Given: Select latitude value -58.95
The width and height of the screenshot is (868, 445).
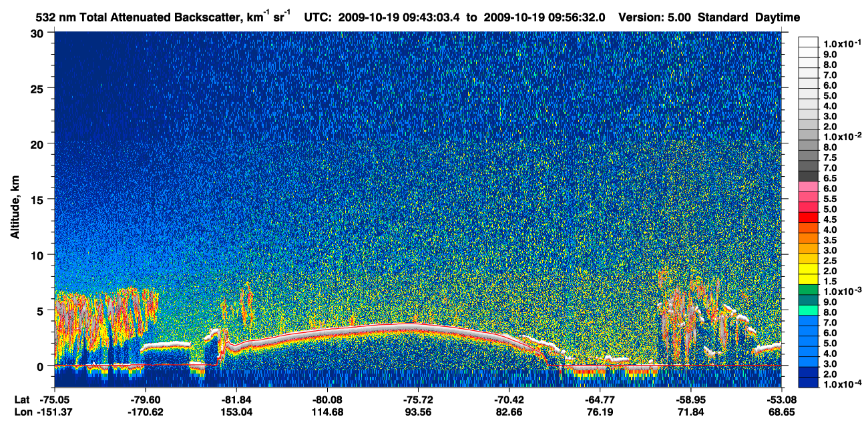Looking at the screenshot, I should (x=690, y=400).
